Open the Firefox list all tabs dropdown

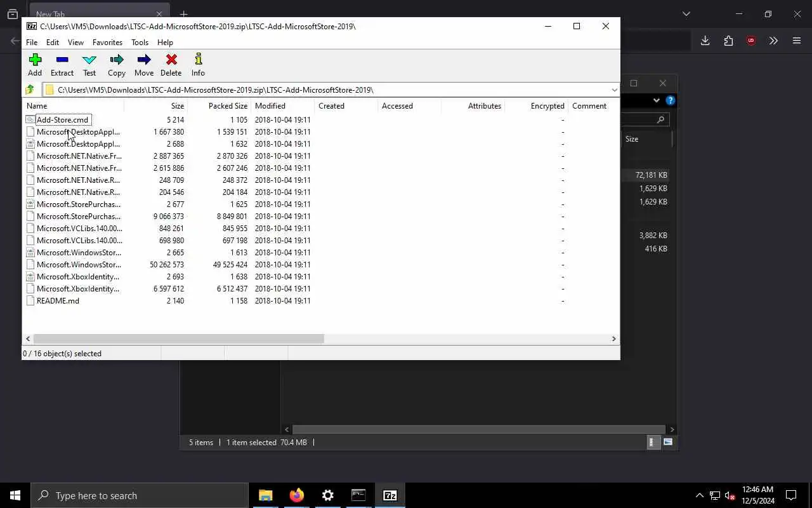[x=686, y=14]
